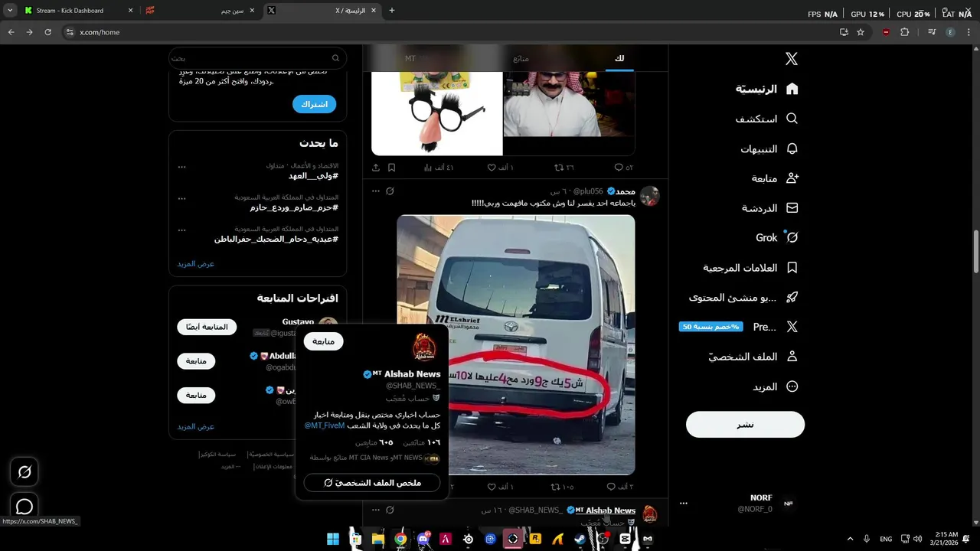Click the page vertical scrollbar
This screenshot has width=980, height=551.
tap(975, 250)
